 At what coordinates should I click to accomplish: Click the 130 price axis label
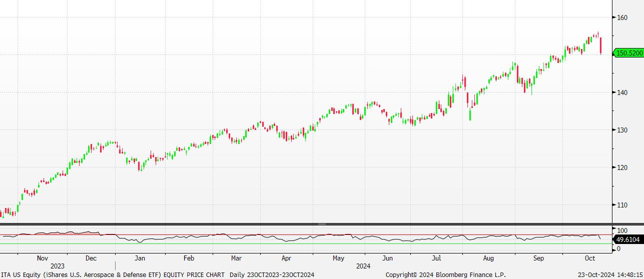click(x=622, y=130)
